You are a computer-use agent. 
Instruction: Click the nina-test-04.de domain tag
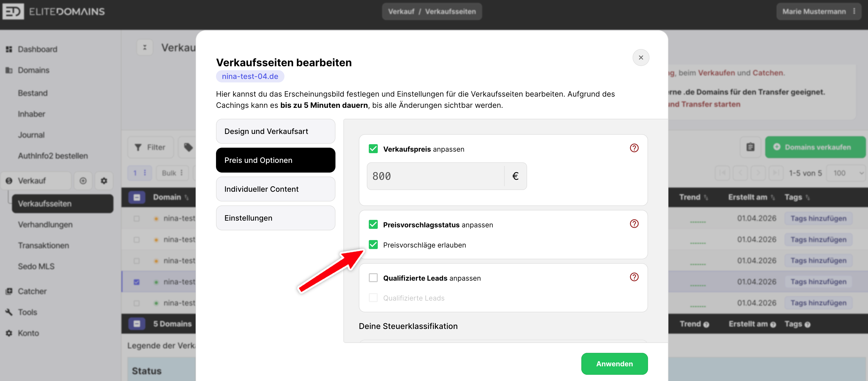pyautogui.click(x=250, y=76)
